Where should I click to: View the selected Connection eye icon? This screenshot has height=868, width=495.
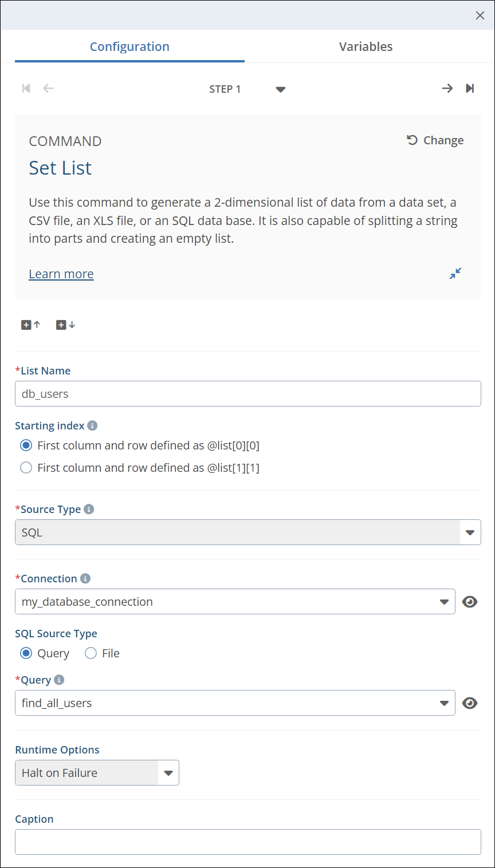tap(470, 602)
